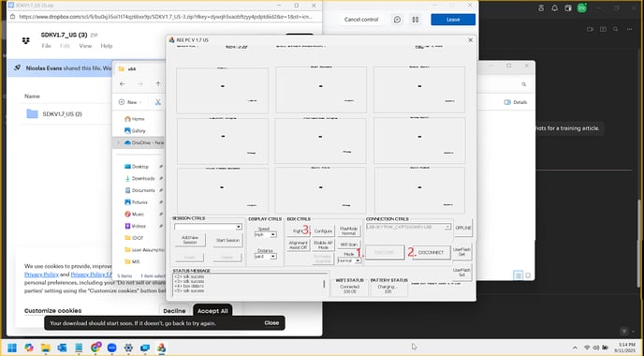Open the Speed units dropdown
644x356 pixels.
point(265,234)
